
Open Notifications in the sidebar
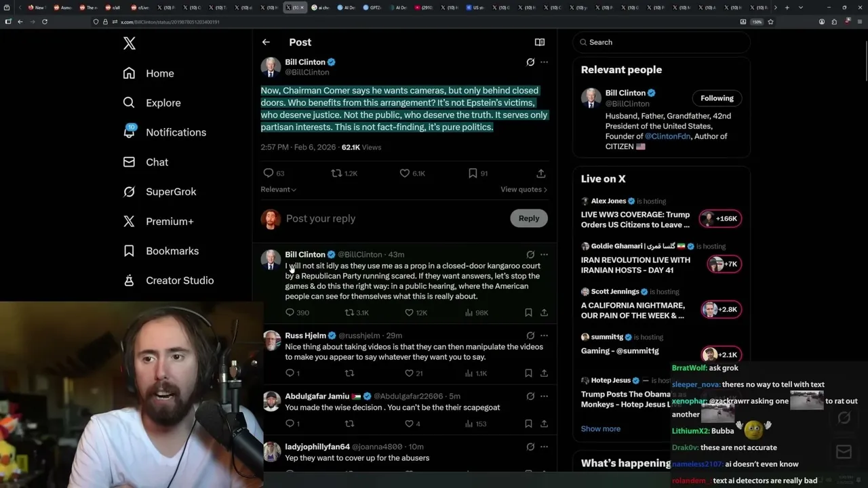(x=165, y=132)
